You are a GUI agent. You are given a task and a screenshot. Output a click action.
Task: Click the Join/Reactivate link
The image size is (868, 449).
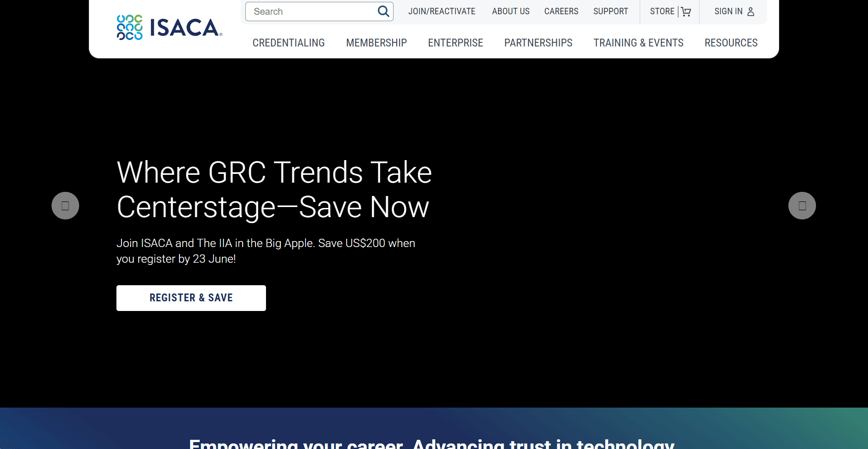442,12
